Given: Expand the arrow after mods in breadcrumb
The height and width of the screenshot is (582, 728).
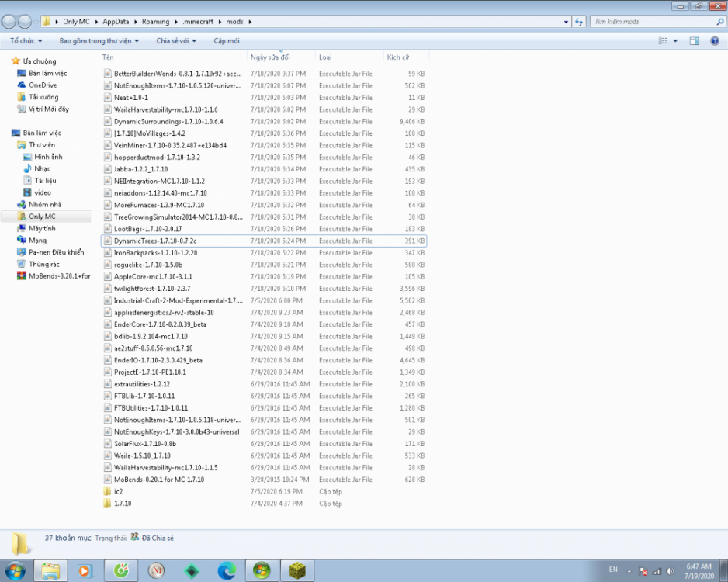Looking at the screenshot, I should (x=250, y=22).
